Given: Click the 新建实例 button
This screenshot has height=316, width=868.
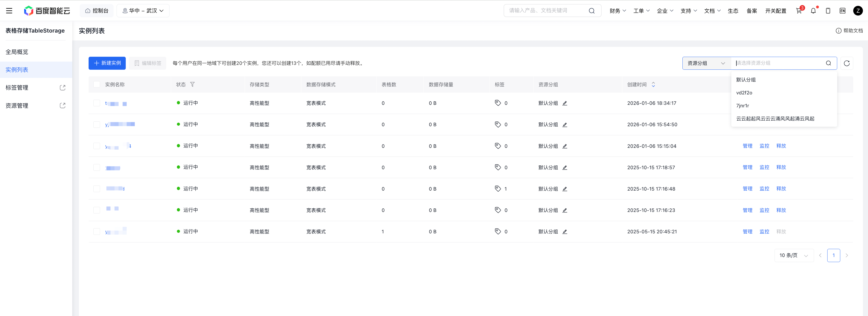Looking at the screenshot, I should tap(107, 63).
